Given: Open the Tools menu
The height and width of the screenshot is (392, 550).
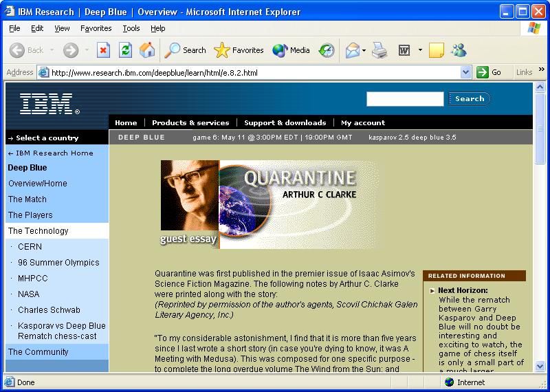Looking at the screenshot, I should (131, 28).
